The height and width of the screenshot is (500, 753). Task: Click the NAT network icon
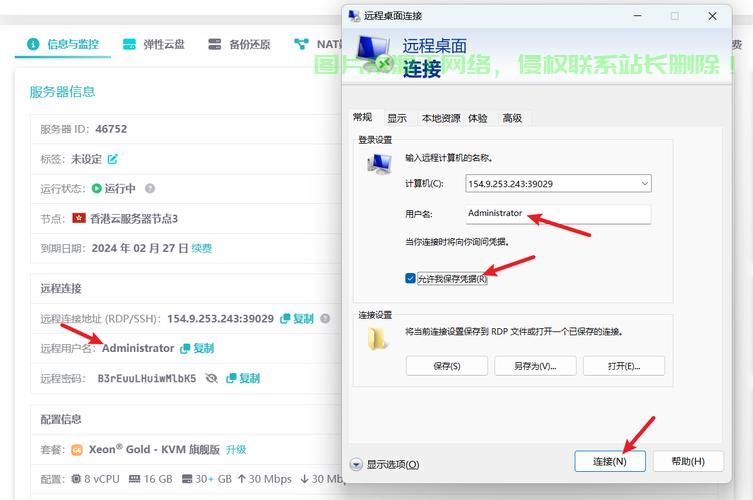[x=301, y=44]
